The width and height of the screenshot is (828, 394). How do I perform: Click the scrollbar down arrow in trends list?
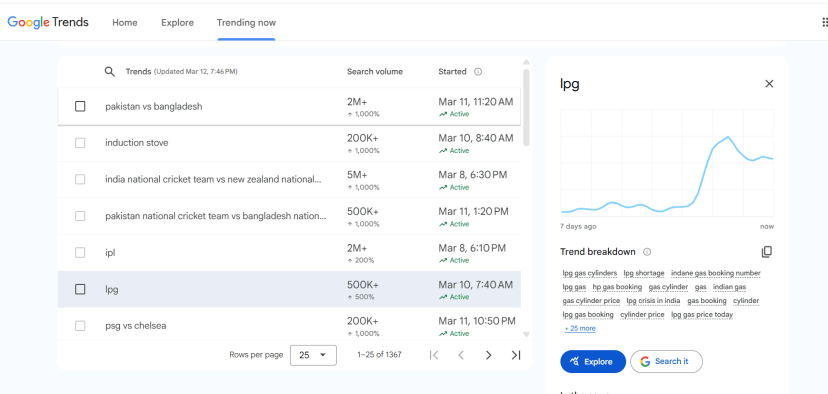coord(526,334)
